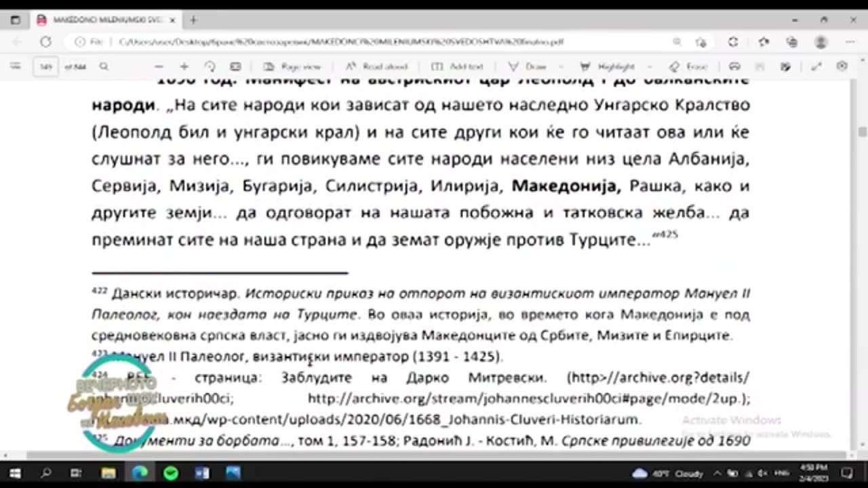Expand the Highlight color dropdown
The height and width of the screenshot is (488, 868).
650,66
